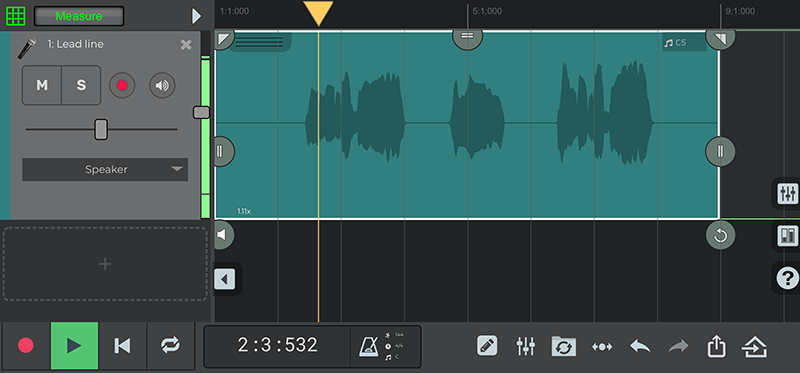
Task: Open the track effects sliders on right edge
Action: (787, 193)
